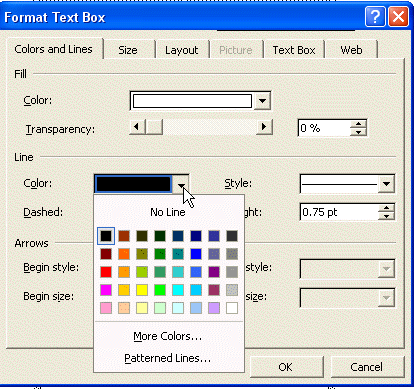This screenshot has height=389, width=415.
Task: Decrease line weight with down spinner
Action: click(386, 216)
